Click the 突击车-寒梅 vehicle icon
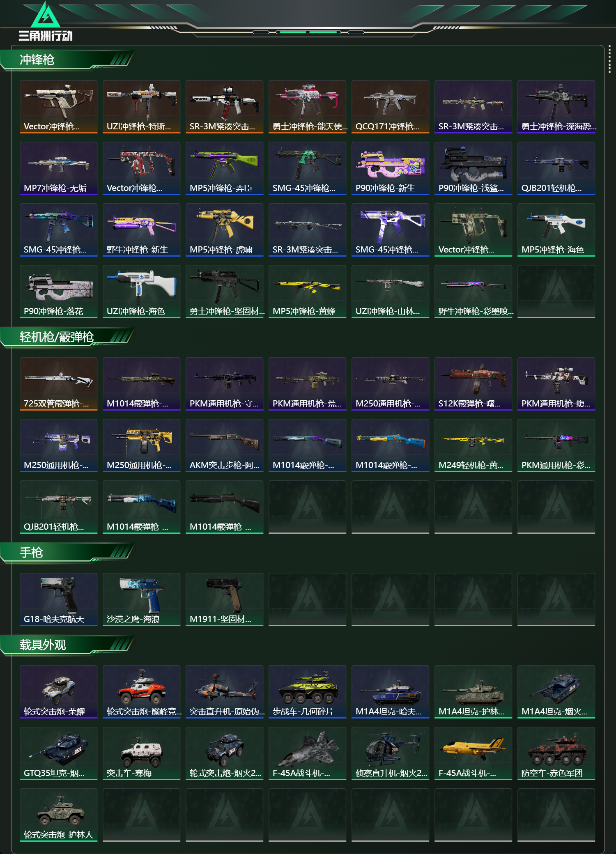The height and width of the screenshot is (854, 616). pos(141,753)
